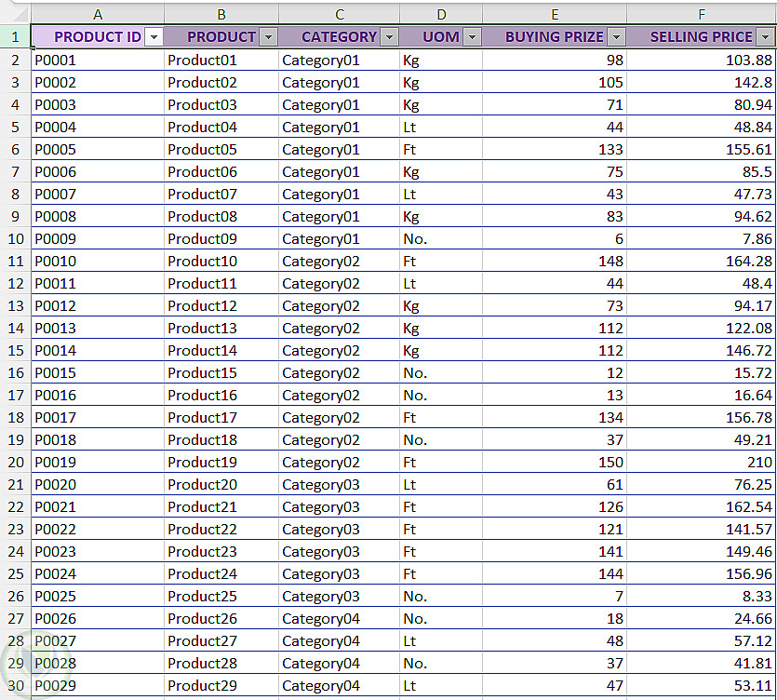Image resolution: width=777 pixels, height=700 pixels.
Task: Select the Product07 cell
Action: coord(221,195)
